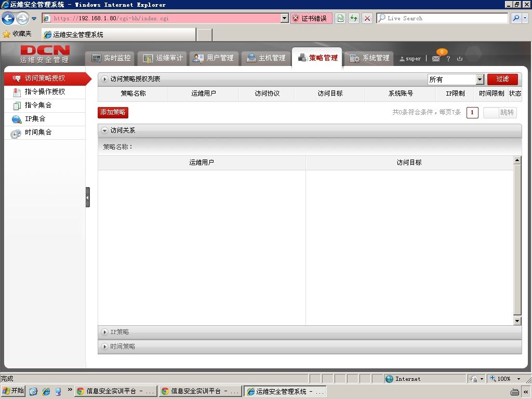Stop loading with the red X icon

[x=367, y=18]
